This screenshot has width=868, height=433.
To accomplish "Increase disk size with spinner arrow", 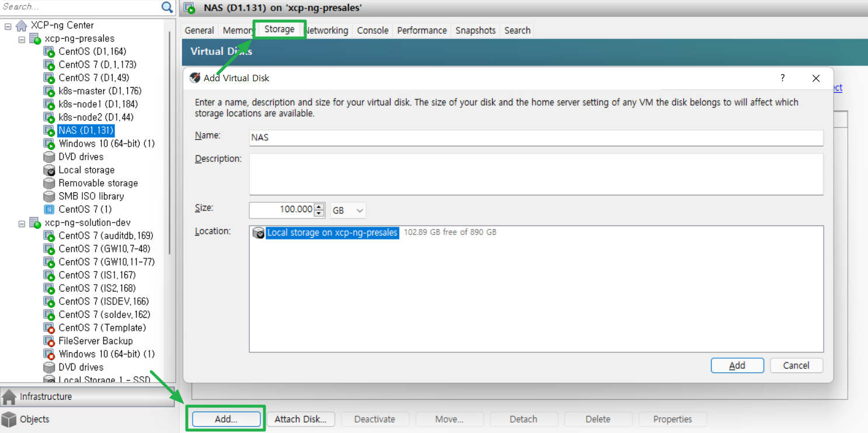I will [x=319, y=207].
